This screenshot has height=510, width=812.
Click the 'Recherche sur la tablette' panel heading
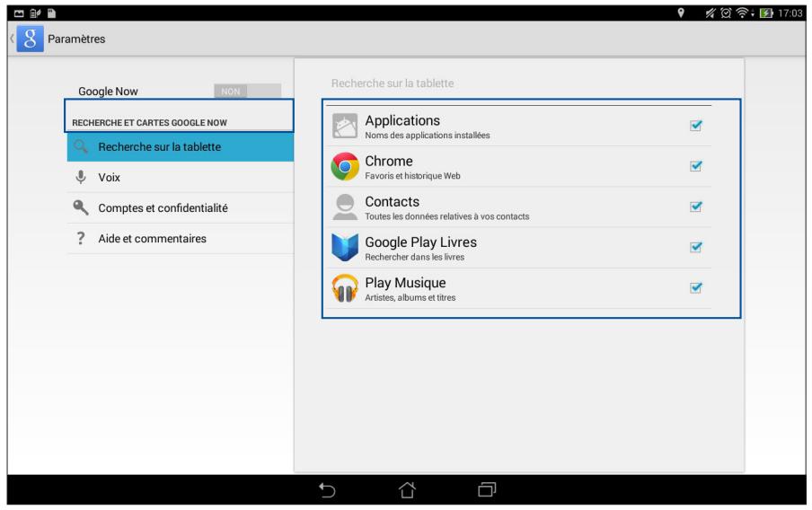coord(393,83)
